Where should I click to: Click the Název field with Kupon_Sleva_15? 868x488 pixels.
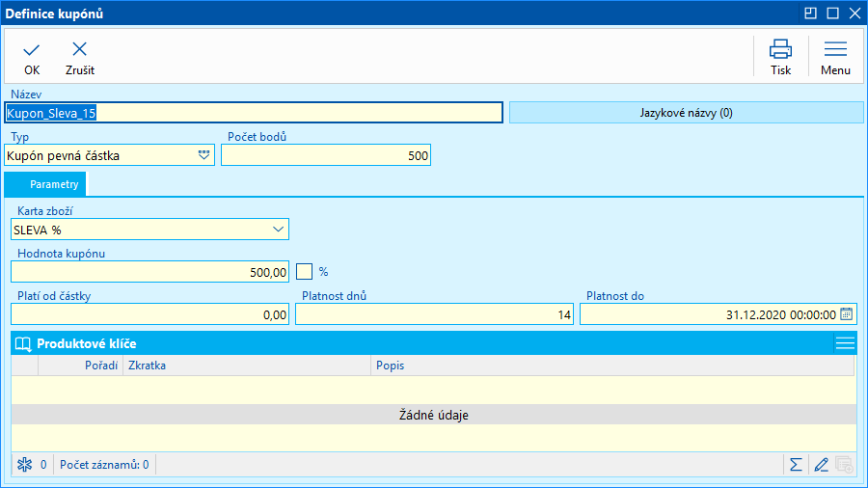pyautogui.click(x=254, y=113)
